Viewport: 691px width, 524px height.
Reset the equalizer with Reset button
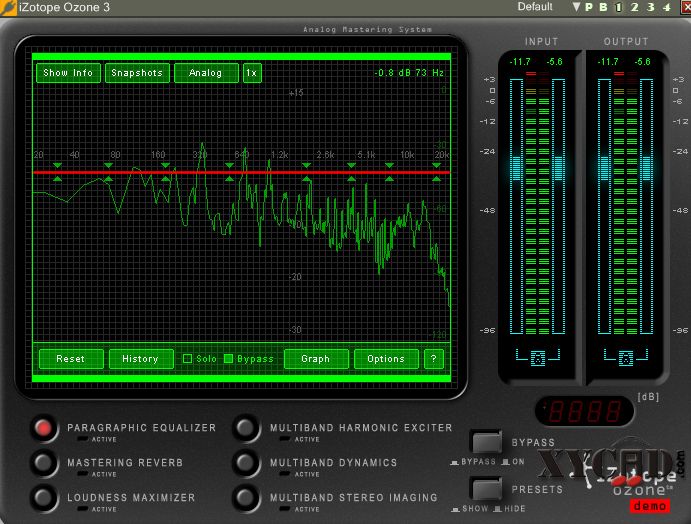tap(71, 359)
